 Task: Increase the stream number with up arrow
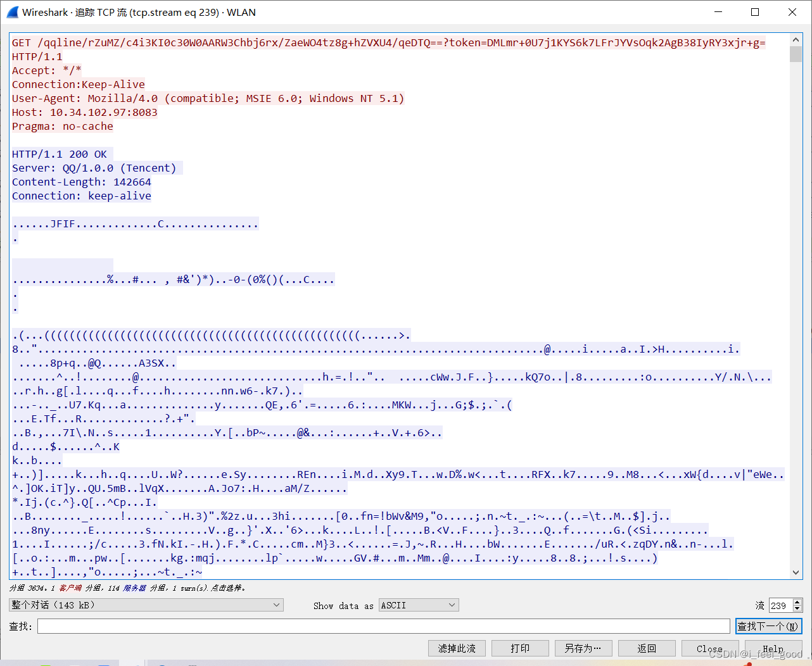tap(797, 602)
